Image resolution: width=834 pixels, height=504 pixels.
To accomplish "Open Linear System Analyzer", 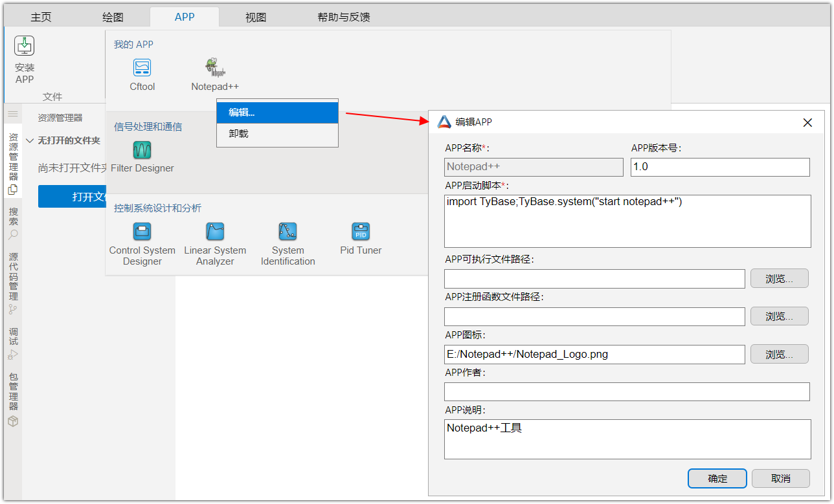I will (215, 232).
